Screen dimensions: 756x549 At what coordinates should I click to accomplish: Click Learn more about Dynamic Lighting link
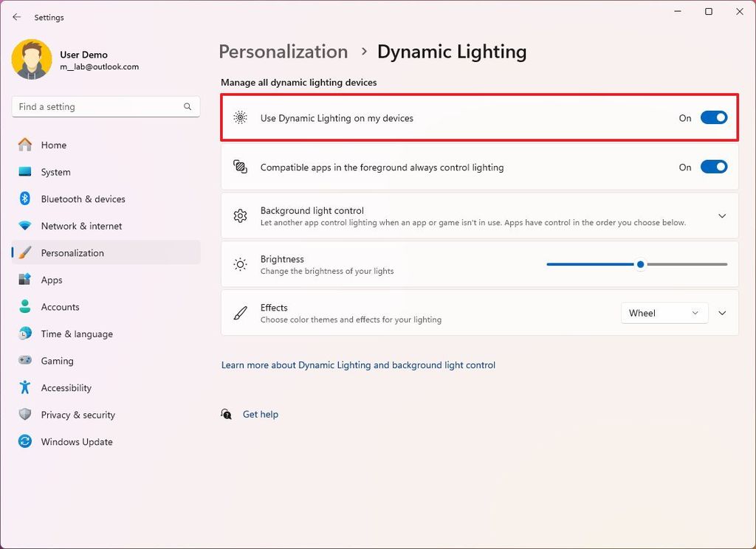pos(358,365)
